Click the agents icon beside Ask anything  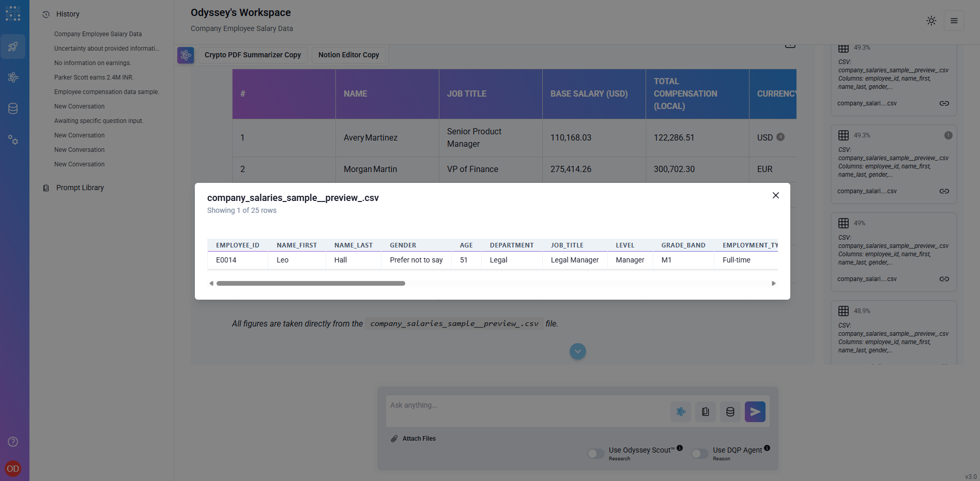681,412
